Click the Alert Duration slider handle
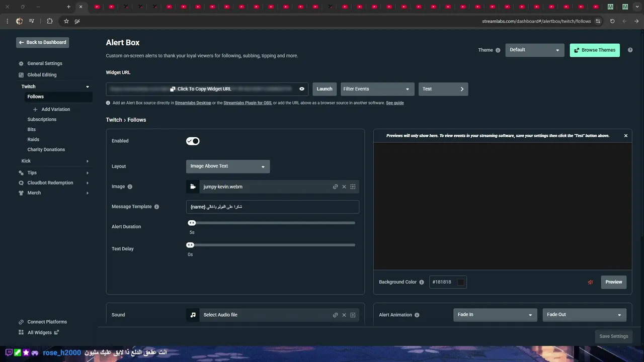Image resolution: width=644 pixels, height=362 pixels. (x=192, y=223)
